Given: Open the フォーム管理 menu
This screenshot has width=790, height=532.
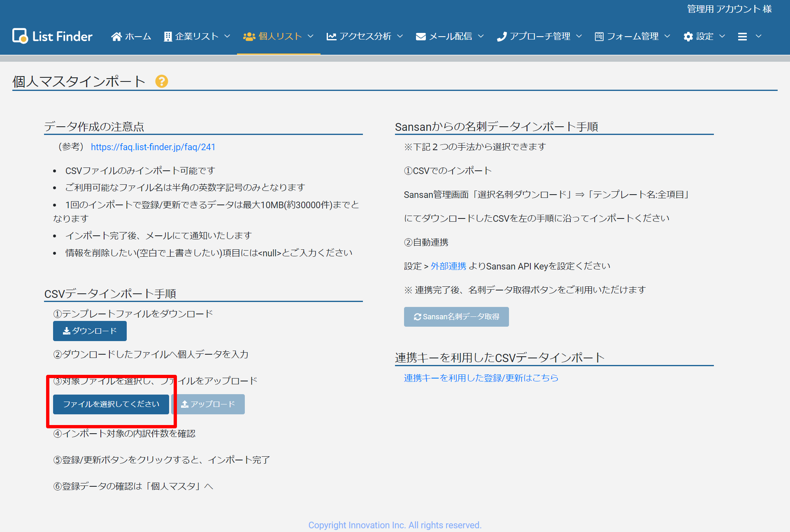Looking at the screenshot, I should [x=632, y=37].
